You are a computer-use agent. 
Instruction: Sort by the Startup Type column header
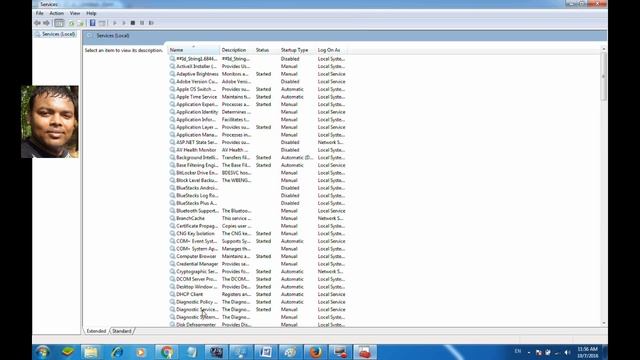298,50
